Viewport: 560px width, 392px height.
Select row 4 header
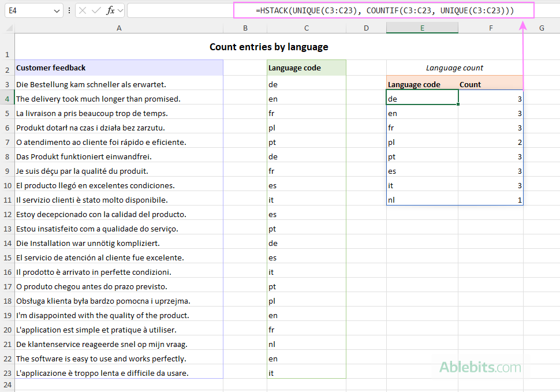tap(7, 99)
